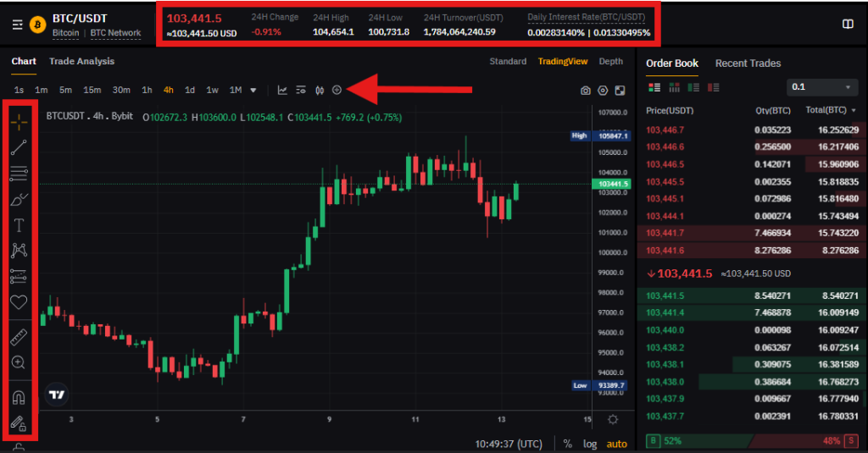Open the Fibonacci retracement tool
The height and width of the screenshot is (453, 868).
pyautogui.click(x=19, y=173)
